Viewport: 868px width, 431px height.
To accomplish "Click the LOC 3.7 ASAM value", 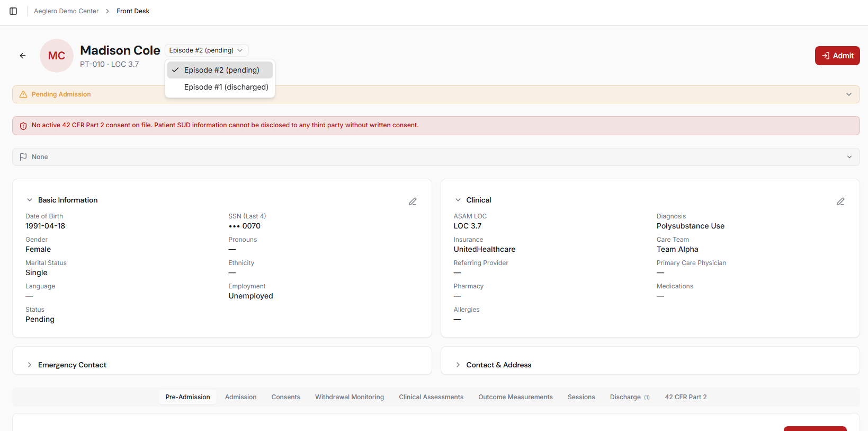I will [x=468, y=226].
